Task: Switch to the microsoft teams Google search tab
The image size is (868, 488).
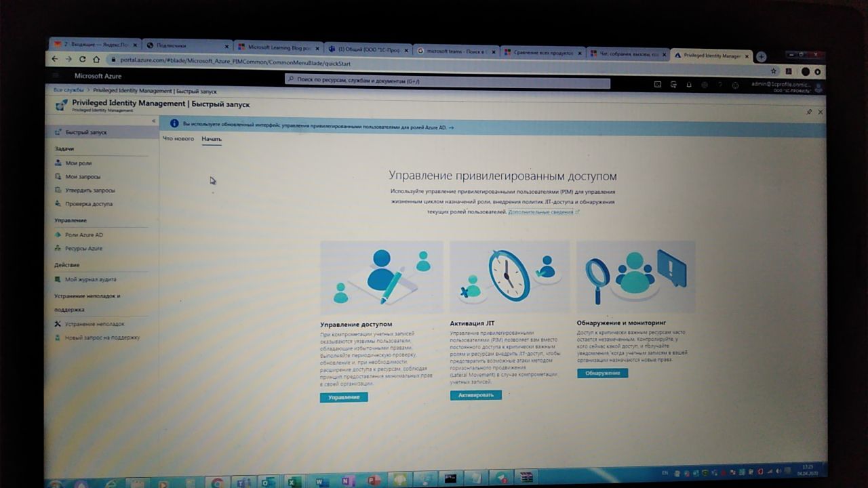Action: coord(456,51)
